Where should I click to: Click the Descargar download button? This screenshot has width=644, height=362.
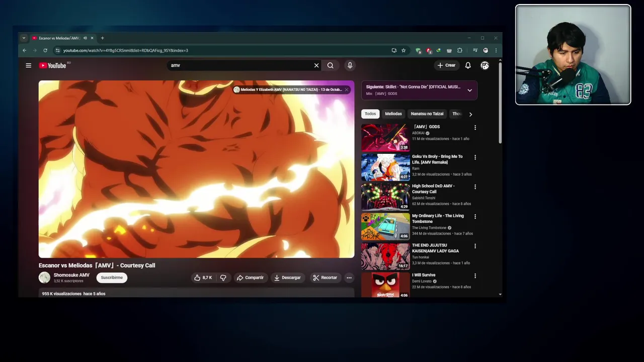[x=287, y=278]
